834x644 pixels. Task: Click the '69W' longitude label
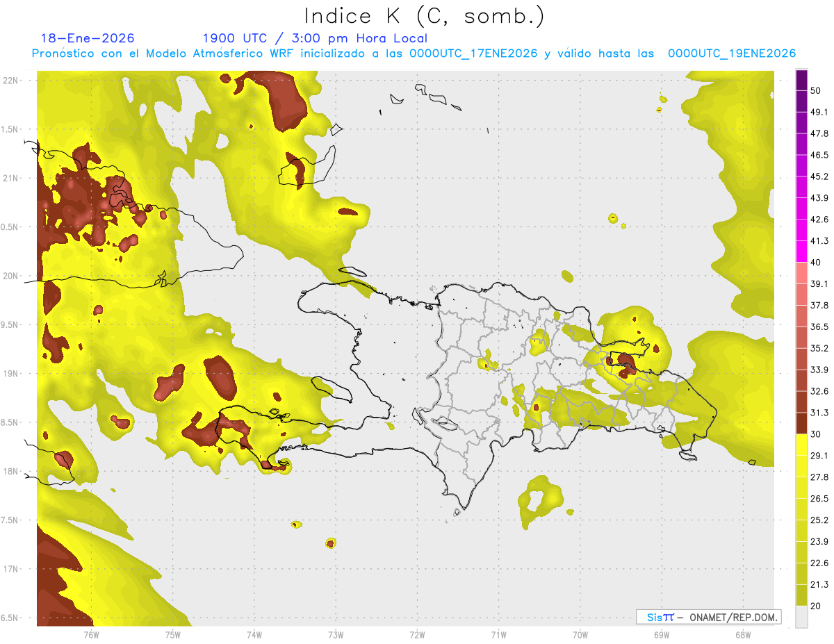point(661,634)
